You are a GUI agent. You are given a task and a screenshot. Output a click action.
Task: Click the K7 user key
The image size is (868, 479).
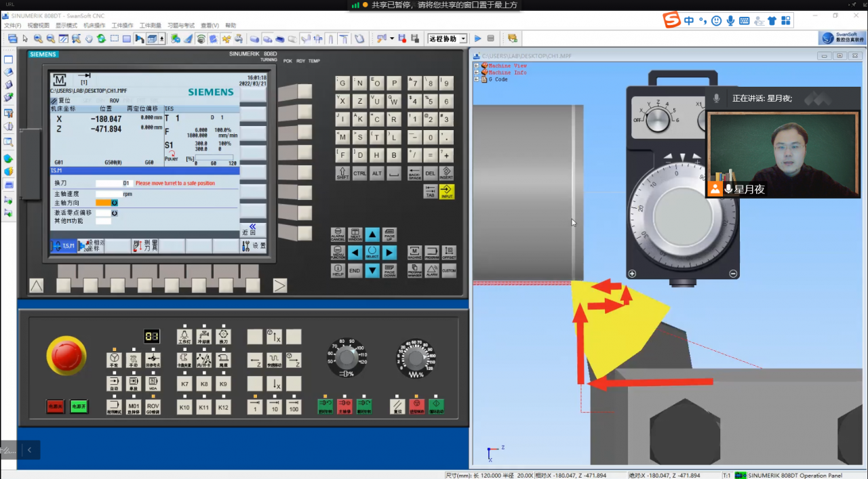pyautogui.click(x=184, y=384)
